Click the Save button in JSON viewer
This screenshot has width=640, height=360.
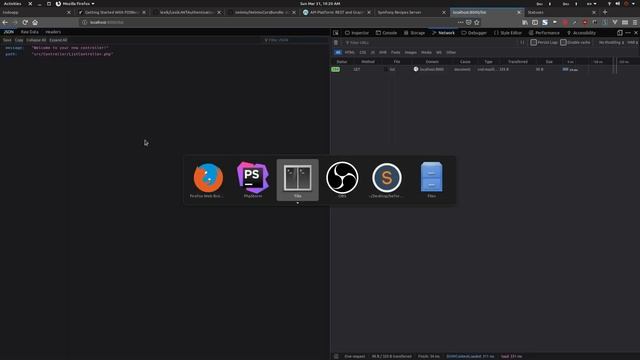[7, 40]
